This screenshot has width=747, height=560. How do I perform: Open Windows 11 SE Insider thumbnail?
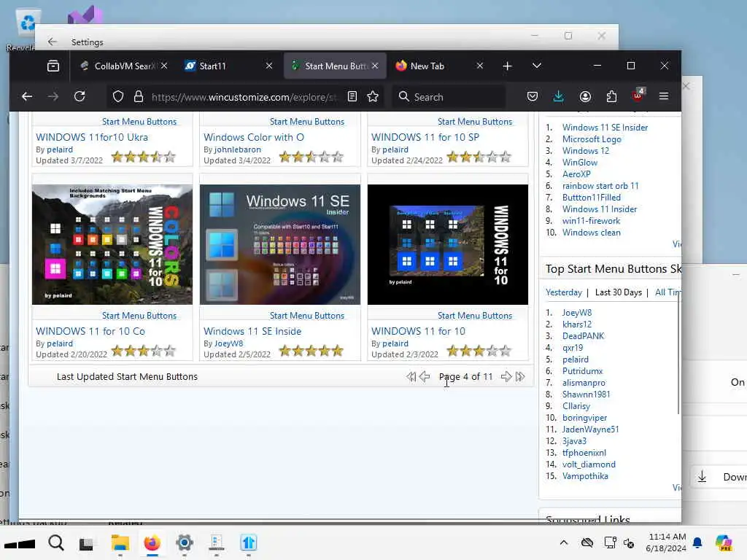(280, 244)
